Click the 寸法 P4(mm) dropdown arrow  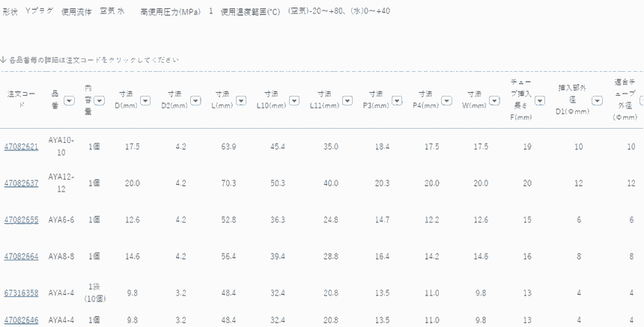[446, 100]
